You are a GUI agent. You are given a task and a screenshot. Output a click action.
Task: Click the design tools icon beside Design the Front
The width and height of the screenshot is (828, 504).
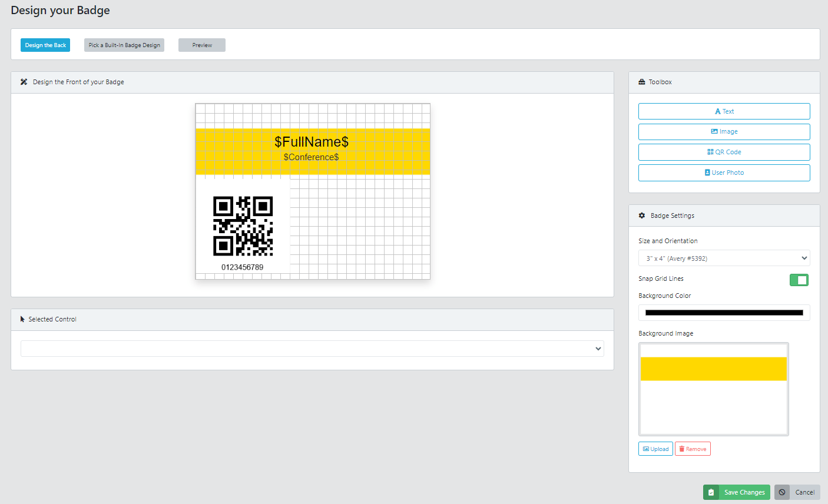[24, 82]
